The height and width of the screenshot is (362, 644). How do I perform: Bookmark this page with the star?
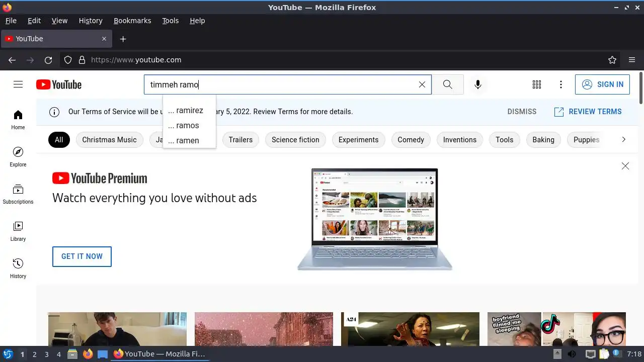click(x=612, y=60)
